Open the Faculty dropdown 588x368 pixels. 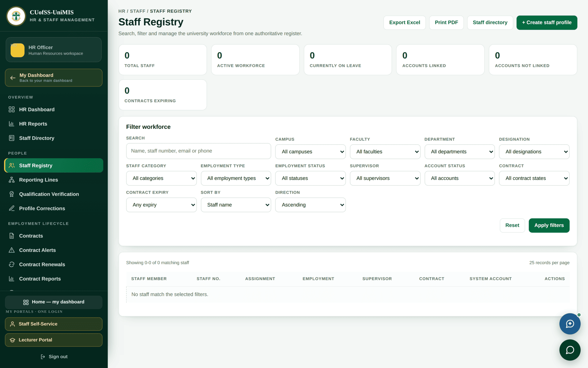pyautogui.click(x=385, y=152)
